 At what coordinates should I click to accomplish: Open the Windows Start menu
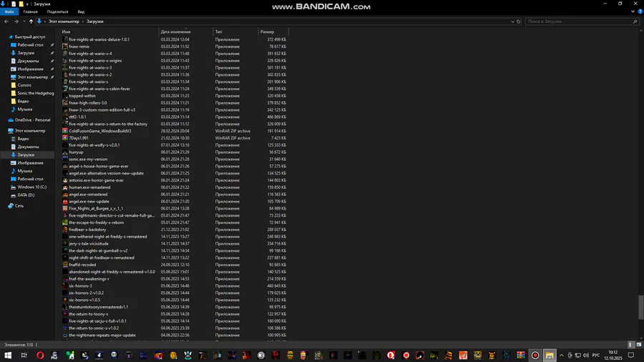[x=8, y=355]
